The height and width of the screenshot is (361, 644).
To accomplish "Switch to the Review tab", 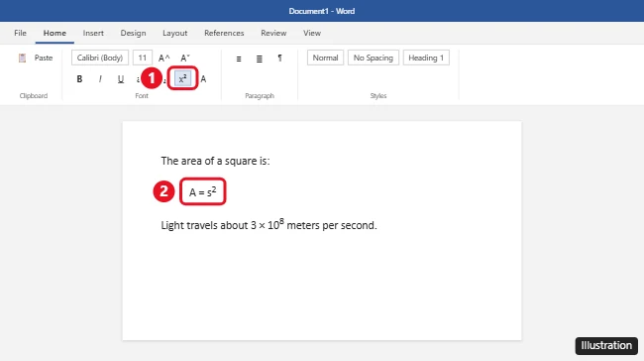I will click(273, 33).
